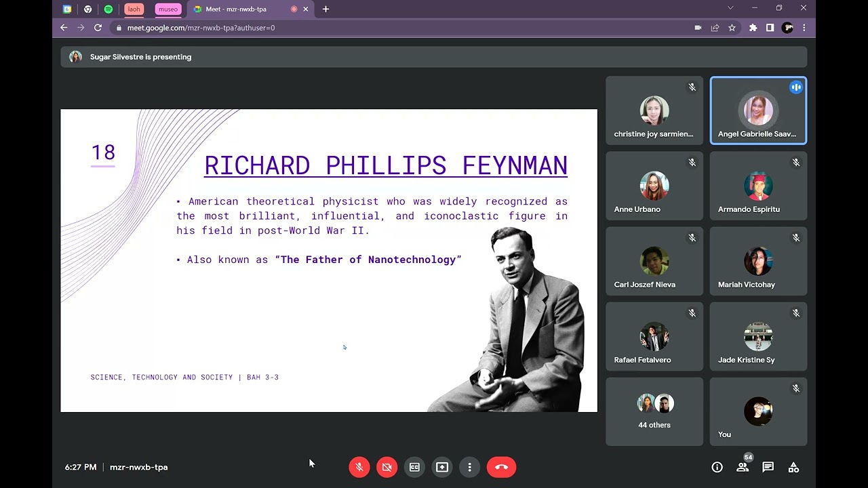Switch to the pinned Chrome tab
Image resolution: width=868 pixels, height=488 pixels.
[x=87, y=9]
